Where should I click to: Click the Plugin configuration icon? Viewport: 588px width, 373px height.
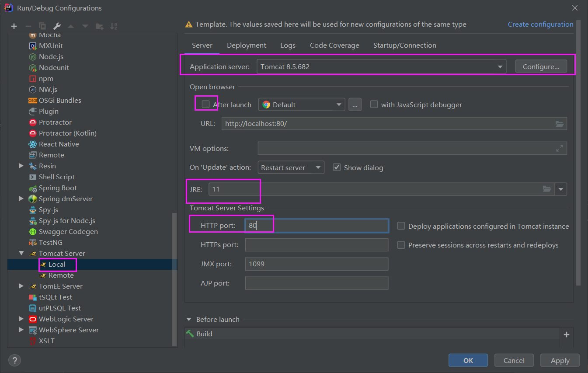32,112
